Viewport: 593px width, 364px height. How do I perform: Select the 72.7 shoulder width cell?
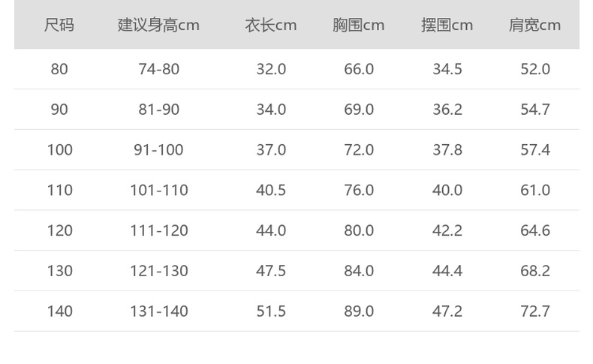(535, 311)
